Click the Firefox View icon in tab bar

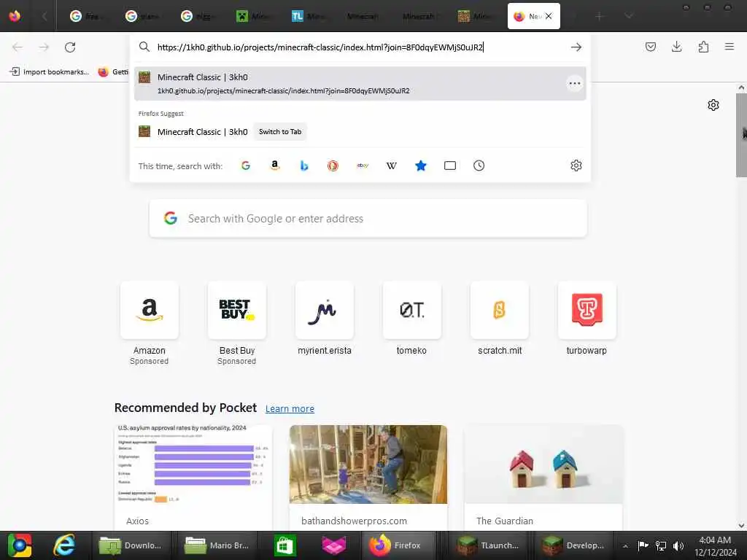point(15,16)
